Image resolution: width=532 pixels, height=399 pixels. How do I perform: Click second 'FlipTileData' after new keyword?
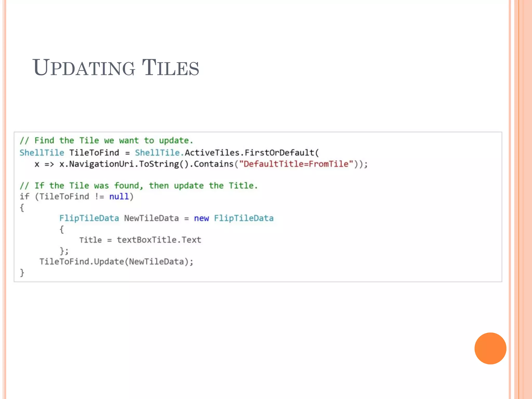pos(244,218)
